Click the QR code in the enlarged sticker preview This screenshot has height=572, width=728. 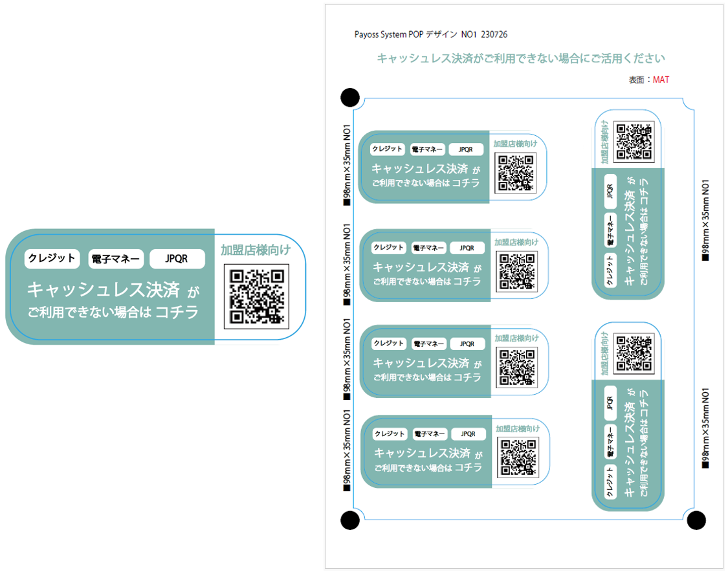click(x=256, y=297)
